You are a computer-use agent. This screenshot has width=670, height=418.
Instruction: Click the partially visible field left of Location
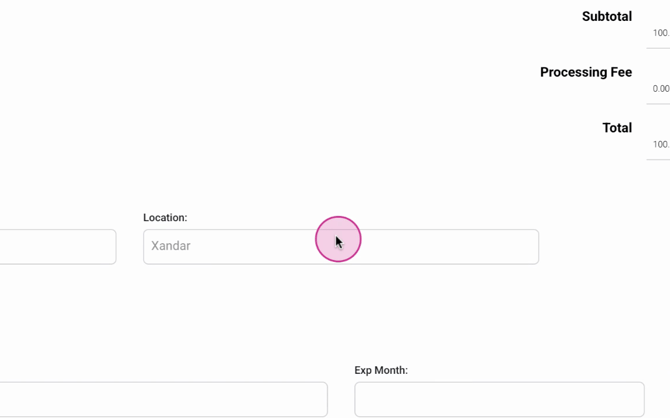(x=57, y=247)
